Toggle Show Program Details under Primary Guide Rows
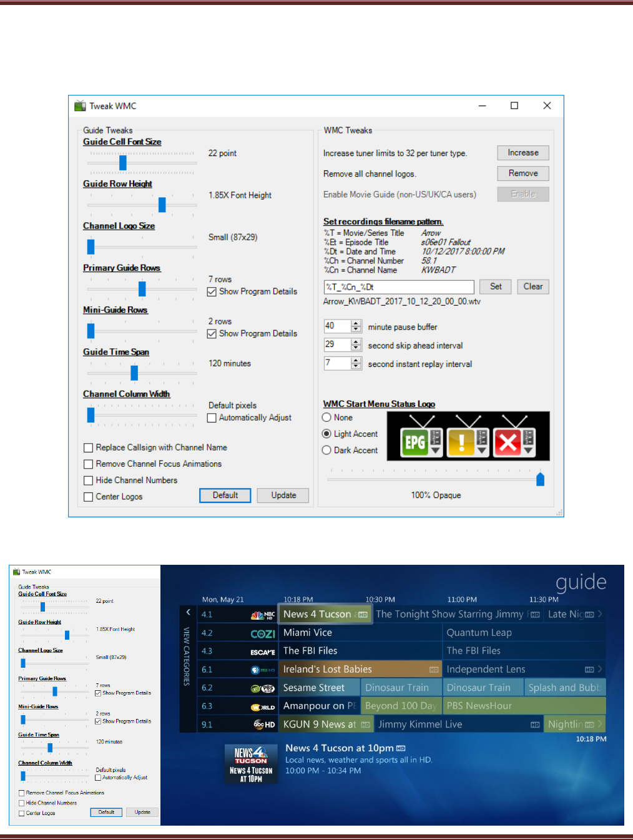The width and height of the screenshot is (633, 840). pyautogui.click(x=212, y=291)
